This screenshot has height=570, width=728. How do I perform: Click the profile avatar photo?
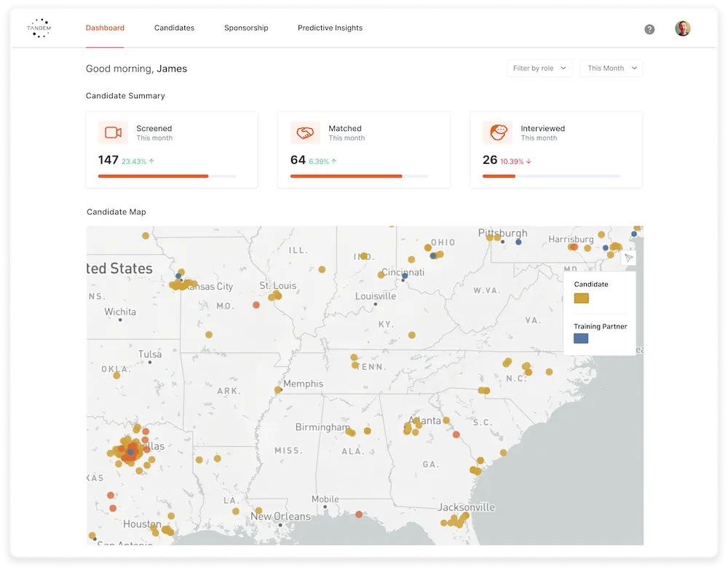(x=682, y=28)
